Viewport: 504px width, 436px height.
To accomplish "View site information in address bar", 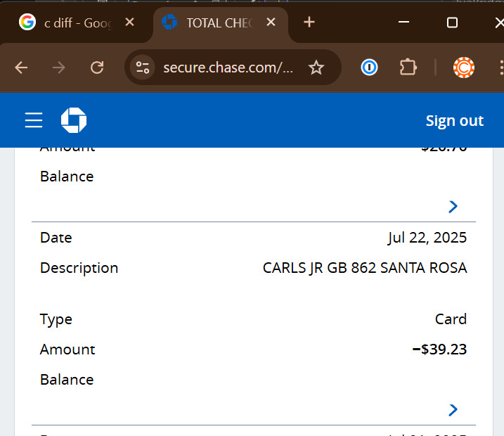I will [143, 68].
